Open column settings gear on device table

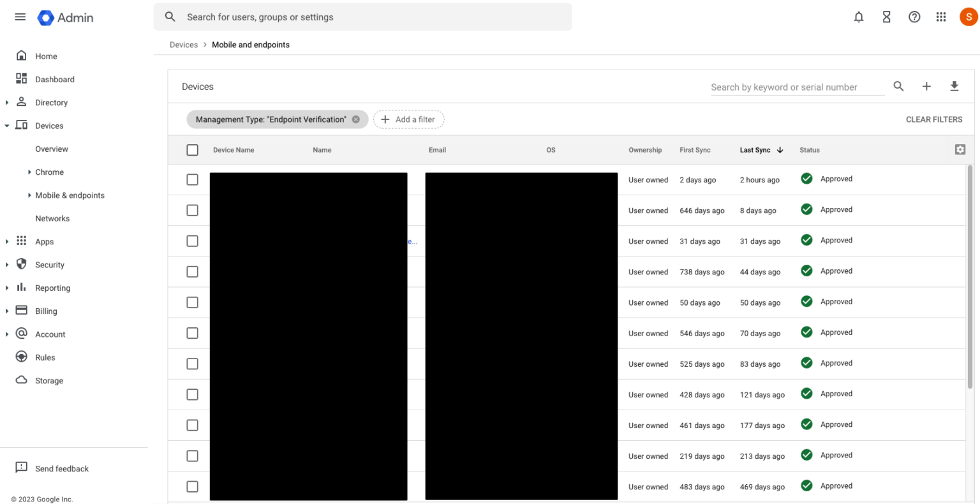[960, 149]
